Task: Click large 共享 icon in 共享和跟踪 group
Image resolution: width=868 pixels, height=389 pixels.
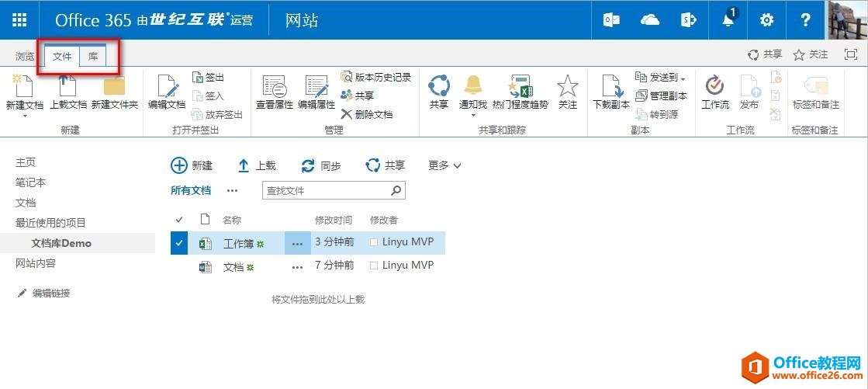Action: pyautogui.click(x=439, y=92)
